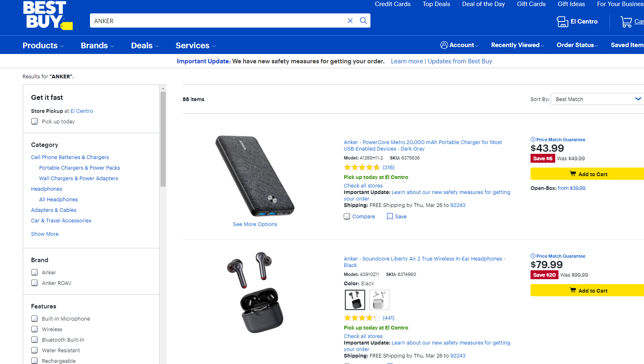Check the Anker brand filter
The height and width of the screenshot is (364, 644).
34,272
